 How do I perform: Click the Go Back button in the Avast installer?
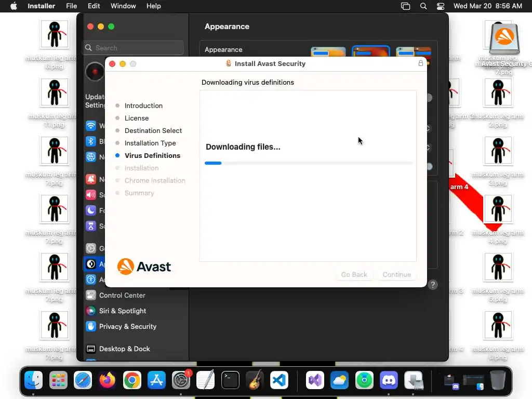[x=354, y=274]
